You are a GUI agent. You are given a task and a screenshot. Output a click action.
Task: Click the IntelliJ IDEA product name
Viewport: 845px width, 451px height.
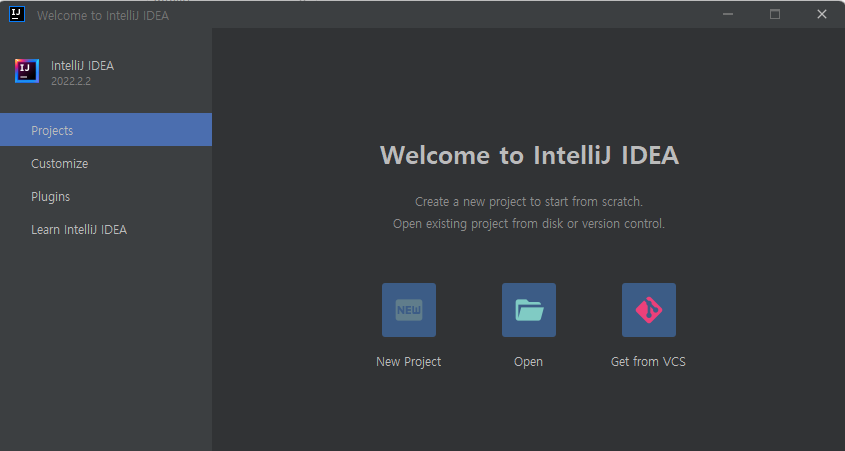82,66
